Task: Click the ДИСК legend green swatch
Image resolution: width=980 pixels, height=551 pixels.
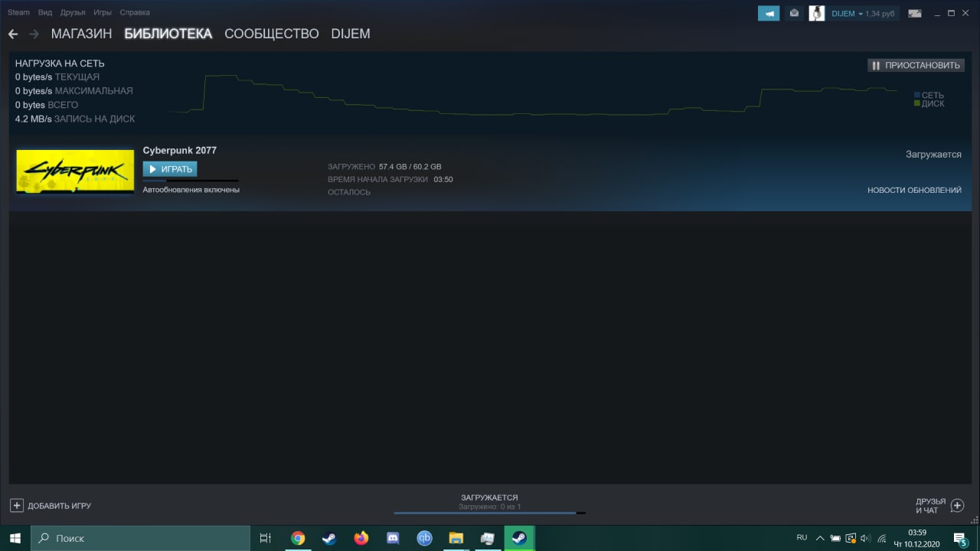Action: coord(917,103)
